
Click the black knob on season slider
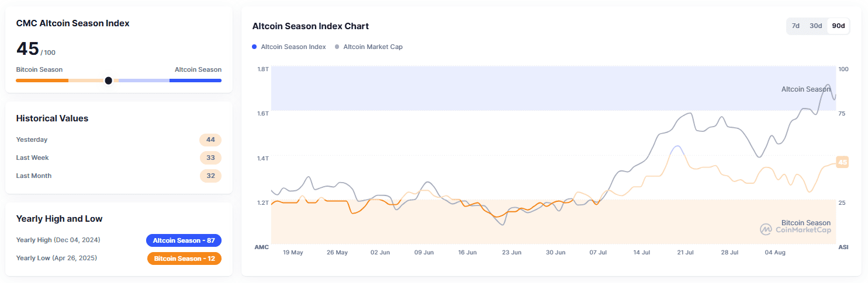[108, 81]
